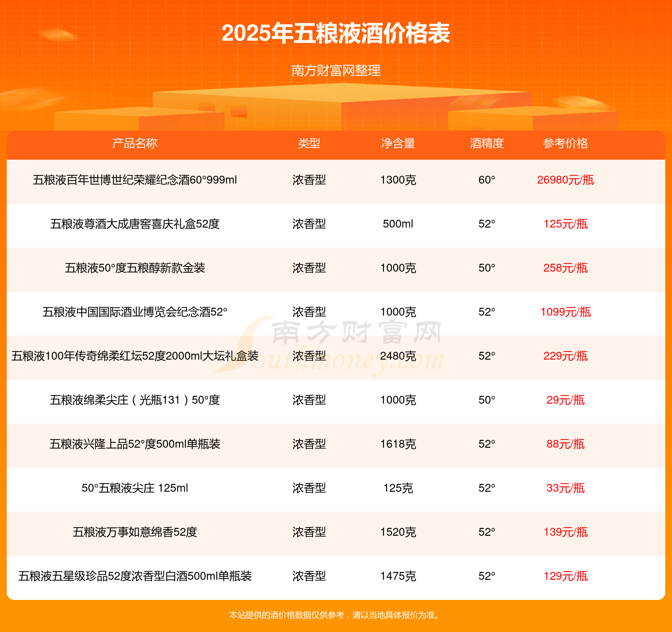
Task: Click the price 33元/瓶
Action: tap(566, 488)
